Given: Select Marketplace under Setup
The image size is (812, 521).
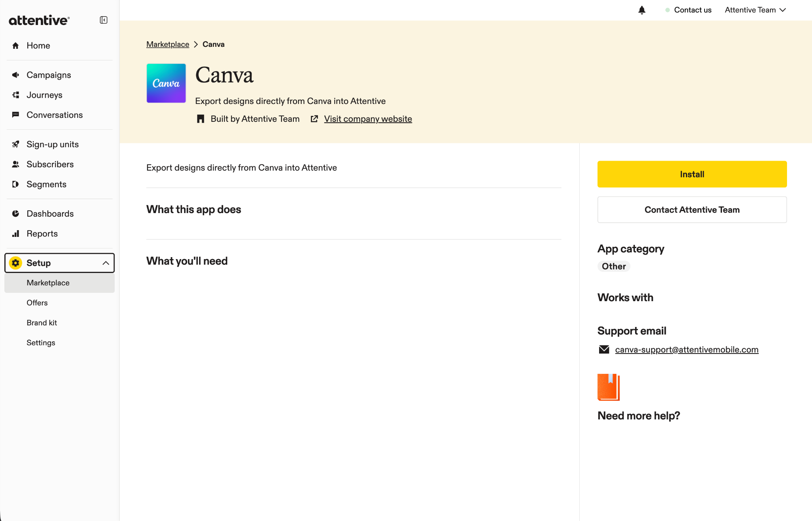Looking at the screenshot, I should coord(59,283).
